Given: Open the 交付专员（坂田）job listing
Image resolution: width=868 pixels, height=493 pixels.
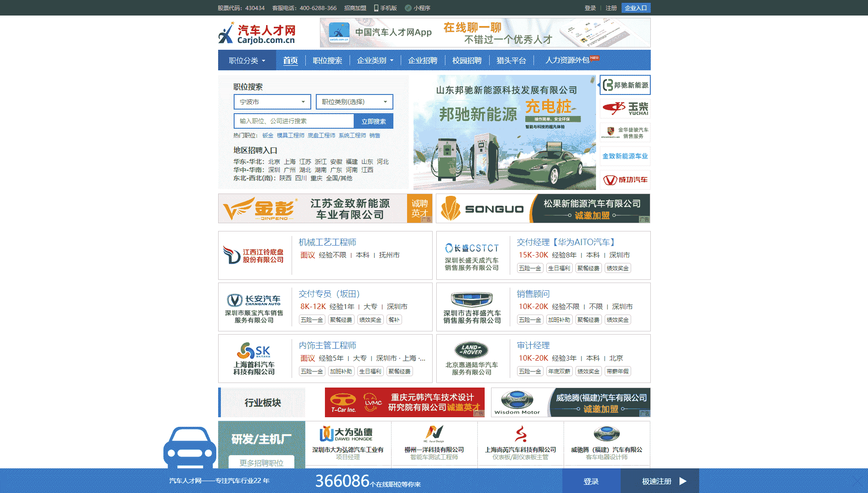Looking at the screenshot, I should tap(329, 294).
